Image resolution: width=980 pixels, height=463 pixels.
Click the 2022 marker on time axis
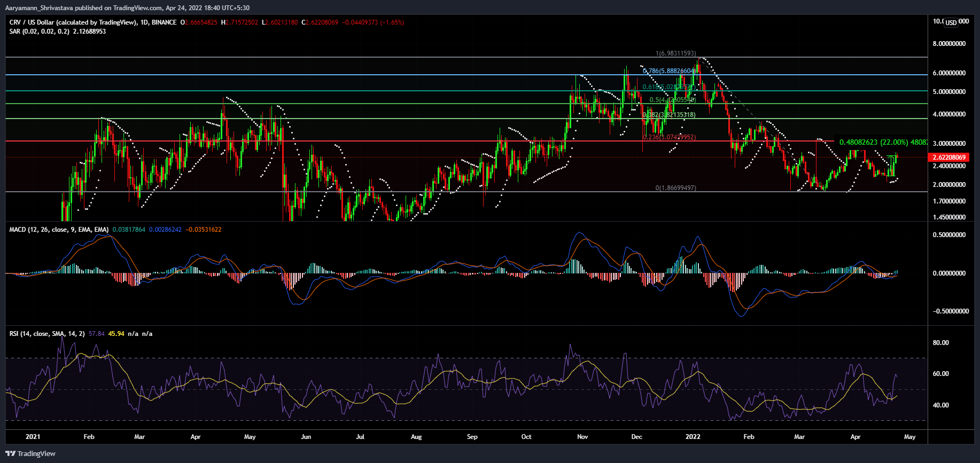[x=693, y=437]
